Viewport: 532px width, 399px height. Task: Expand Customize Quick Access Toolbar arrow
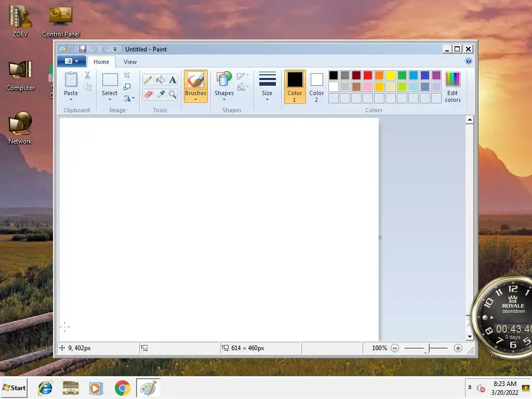tap(115, 49)
